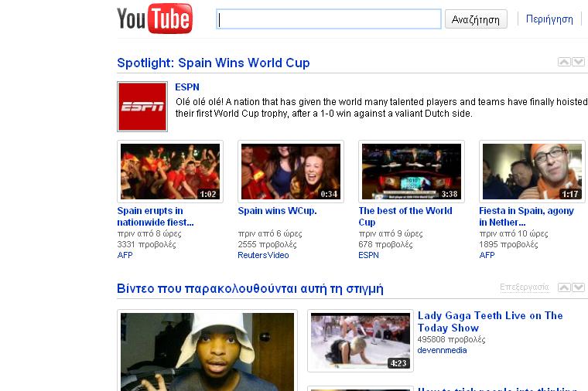The height and width of the screenshot is (391, 588).
Task: Click 'πριν από 6 ώρες' timestamp
Action: pyautogui.click(x=270, y=233)
